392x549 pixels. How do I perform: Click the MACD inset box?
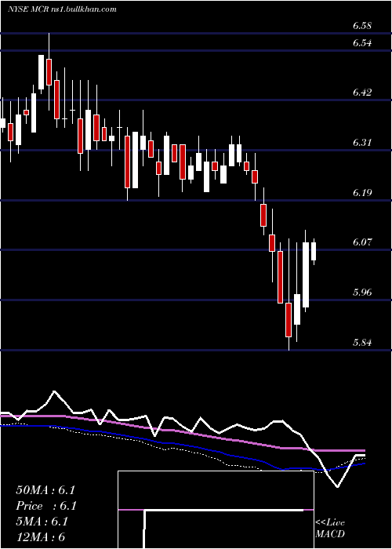tap(216, 510)
